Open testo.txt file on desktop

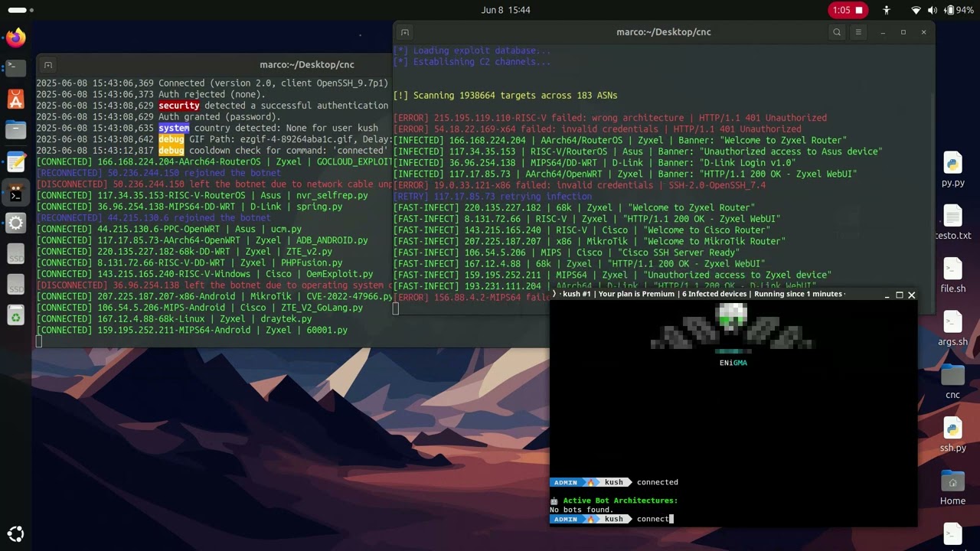click(952, 222)
